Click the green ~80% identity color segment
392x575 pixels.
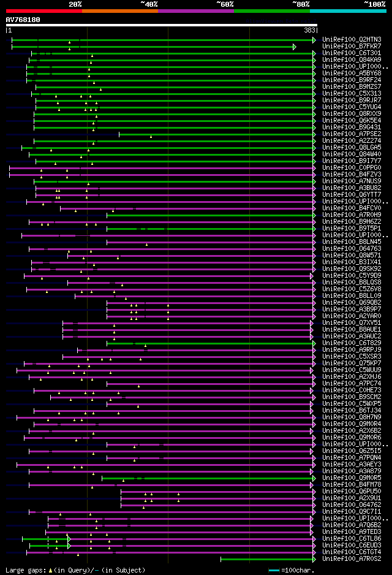pyautogui.click(x=272, y=12)
